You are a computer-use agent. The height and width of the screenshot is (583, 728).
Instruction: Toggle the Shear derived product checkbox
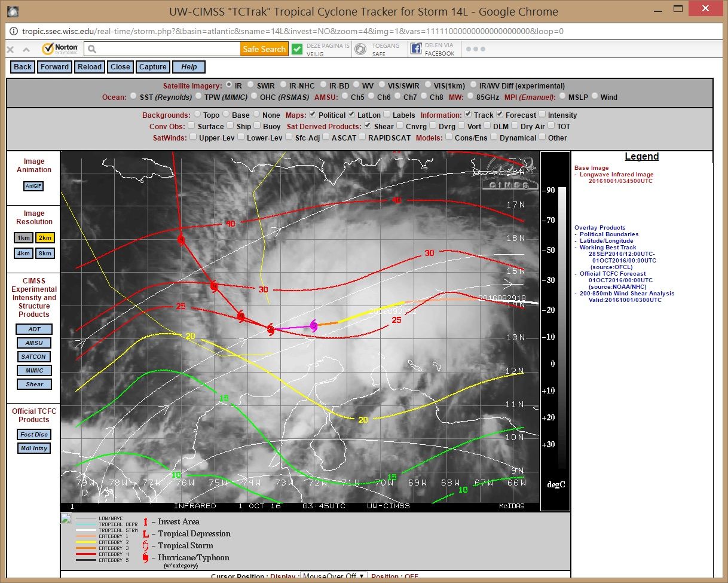coord(368,126)
